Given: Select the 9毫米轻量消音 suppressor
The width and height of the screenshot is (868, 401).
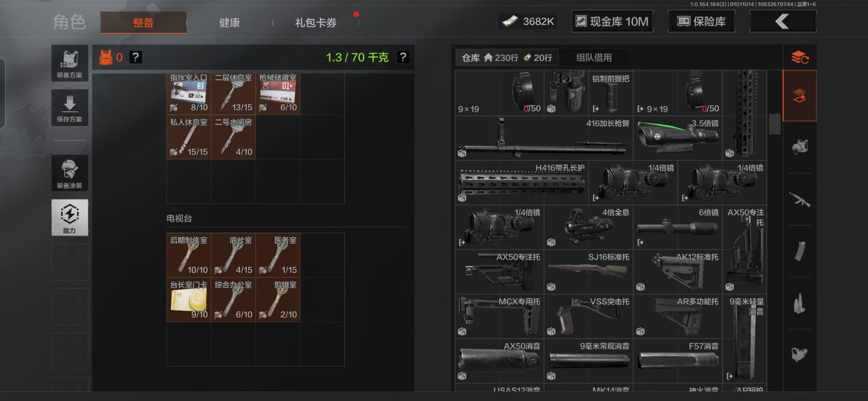Looking at the screenshot, I should coord(745,338).
